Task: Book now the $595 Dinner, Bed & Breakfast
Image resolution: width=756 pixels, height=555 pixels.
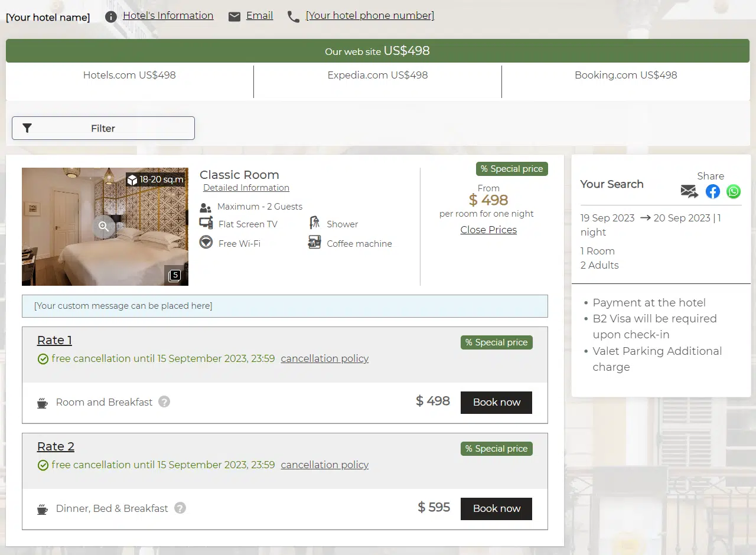Action: pyautogui.click(x=496, y=508)
